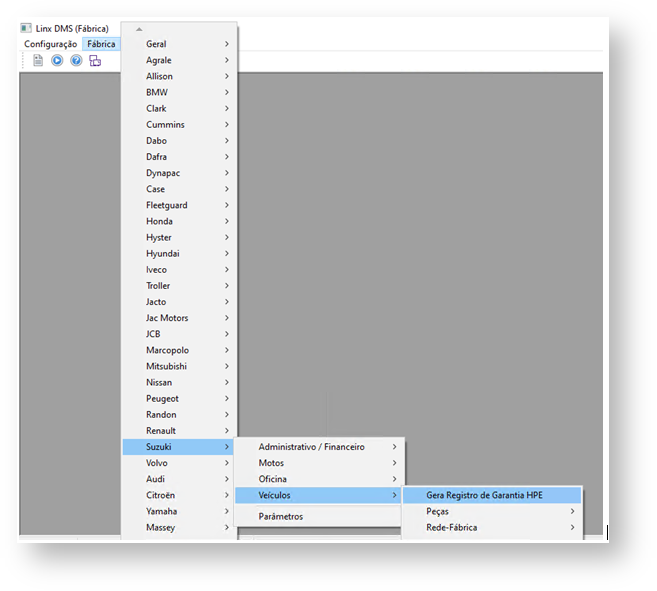Viewport: 657px width, 591px height.
Task: Open the Mitsubishi submenu
Action: pos(179,366)
